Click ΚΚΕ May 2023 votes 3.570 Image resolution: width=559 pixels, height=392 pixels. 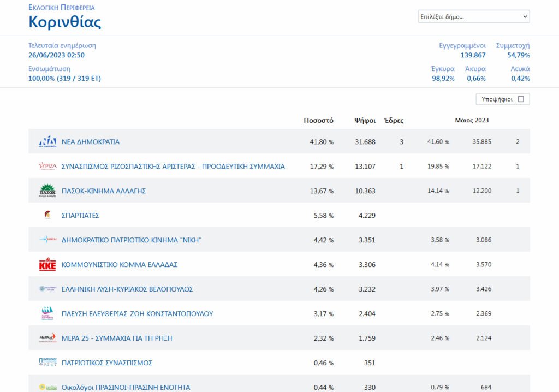click(484, 264)
